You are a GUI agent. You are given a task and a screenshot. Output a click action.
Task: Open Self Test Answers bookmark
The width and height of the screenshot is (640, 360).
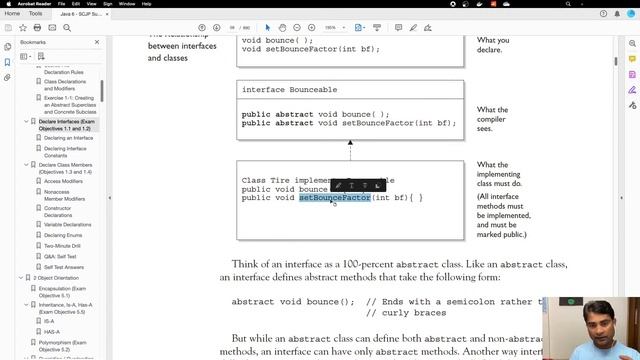pyautogui.click(x=64, y=267)
